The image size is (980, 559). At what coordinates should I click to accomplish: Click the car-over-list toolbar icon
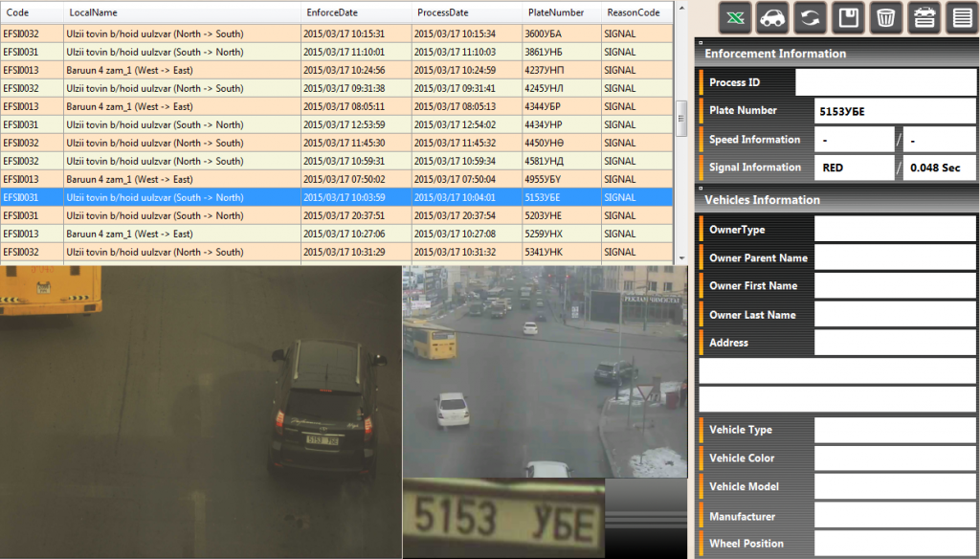(924, 17)
